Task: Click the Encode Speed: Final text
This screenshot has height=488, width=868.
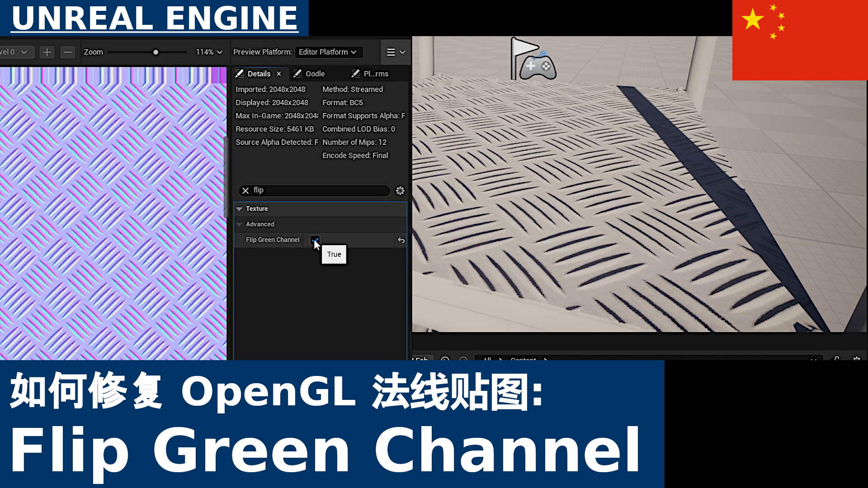Action: click(355, 155)
